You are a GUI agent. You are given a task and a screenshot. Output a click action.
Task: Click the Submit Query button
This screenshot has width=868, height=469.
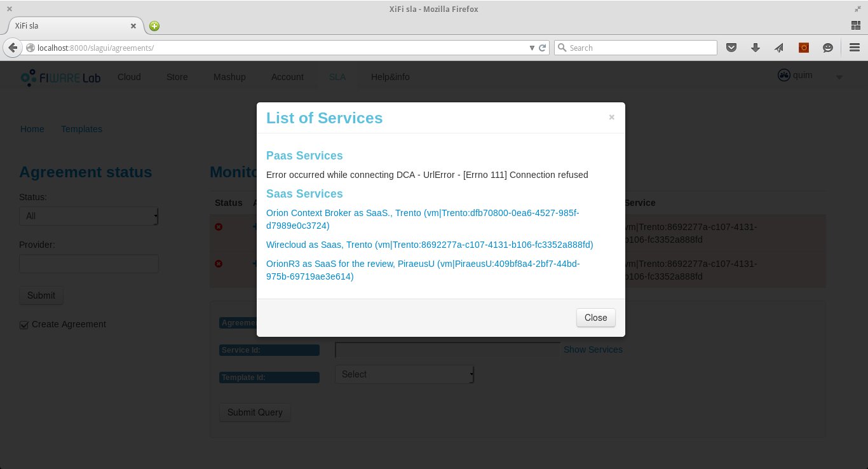pos(255,412)
